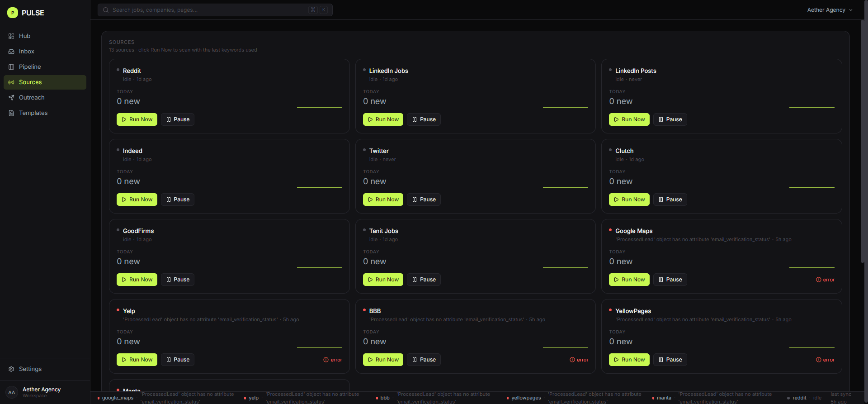Click the AA avatar at bottom left
Viewport: 868px width, 404px height.
point(12,392)
